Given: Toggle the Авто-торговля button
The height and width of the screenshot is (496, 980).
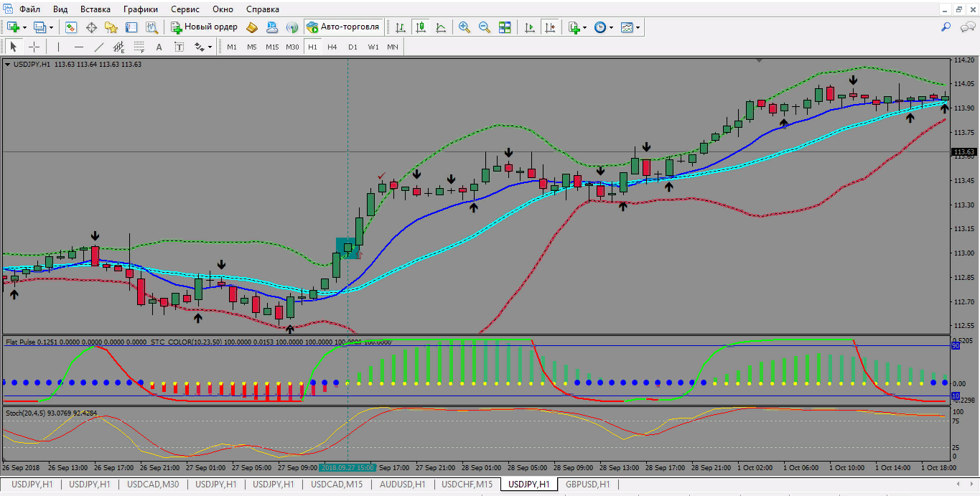Looking at the screenshot, I should (343, 27).
